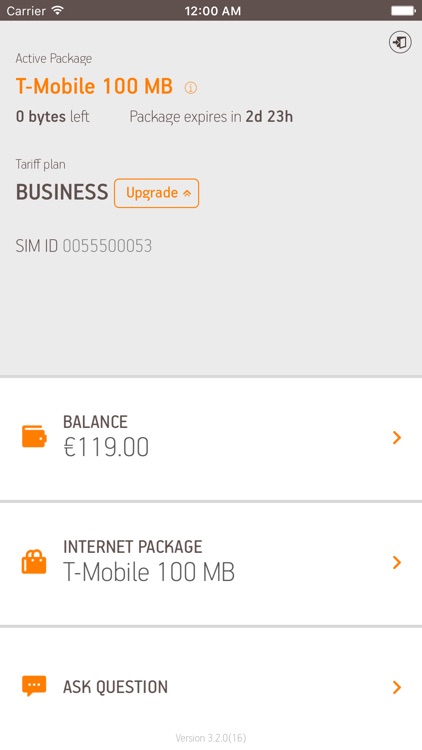Expand the Balance row chevron
The image size is (422, 750).
point(397,437)
